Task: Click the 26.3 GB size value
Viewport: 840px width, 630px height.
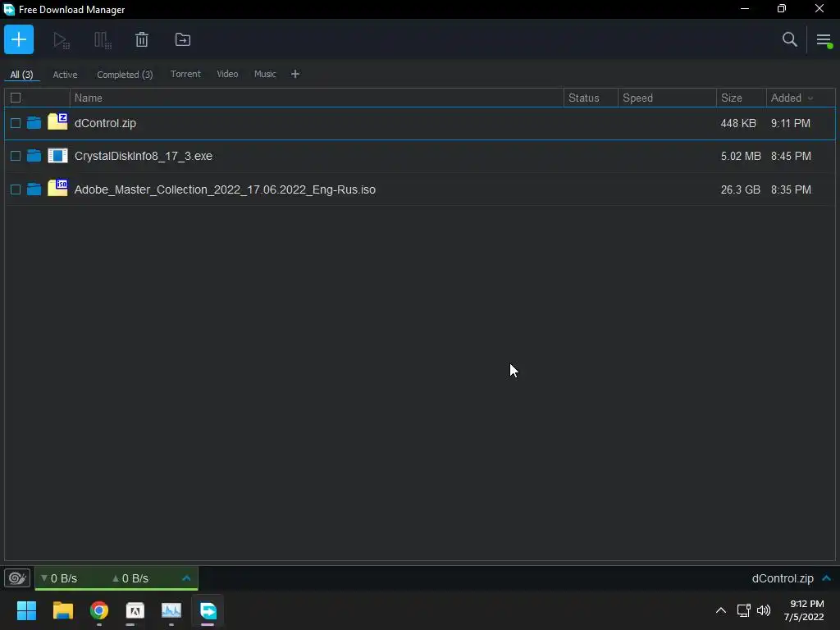Action: (x=741, y=189)
